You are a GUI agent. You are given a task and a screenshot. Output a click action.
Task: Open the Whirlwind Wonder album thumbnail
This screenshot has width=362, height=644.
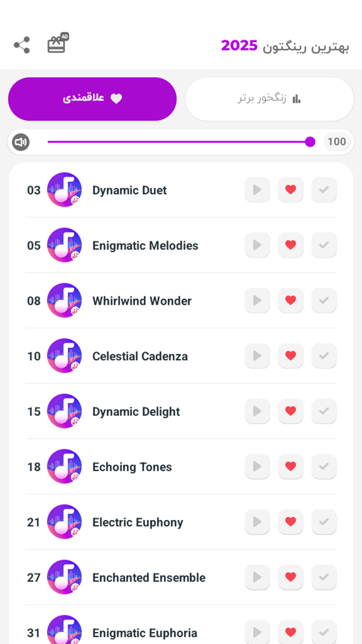pos(64,300)
